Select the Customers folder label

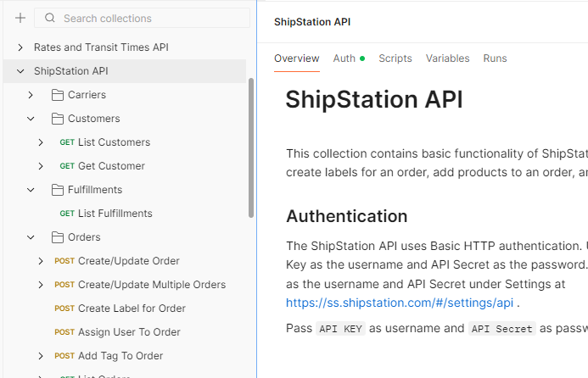tap(94, 119)
